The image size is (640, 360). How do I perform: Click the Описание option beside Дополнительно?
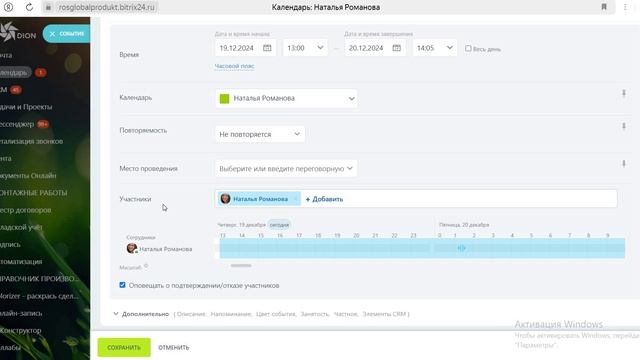point(191,314)
